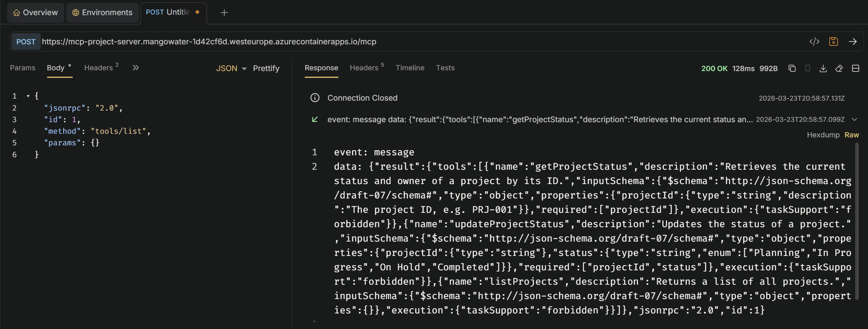Clear the response with the eraser icon
Screen dimensions: 868x329
[839, 68]
